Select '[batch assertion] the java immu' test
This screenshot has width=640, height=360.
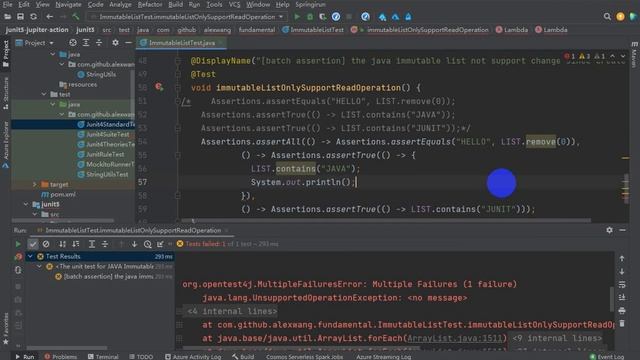[x=109, y=276]
